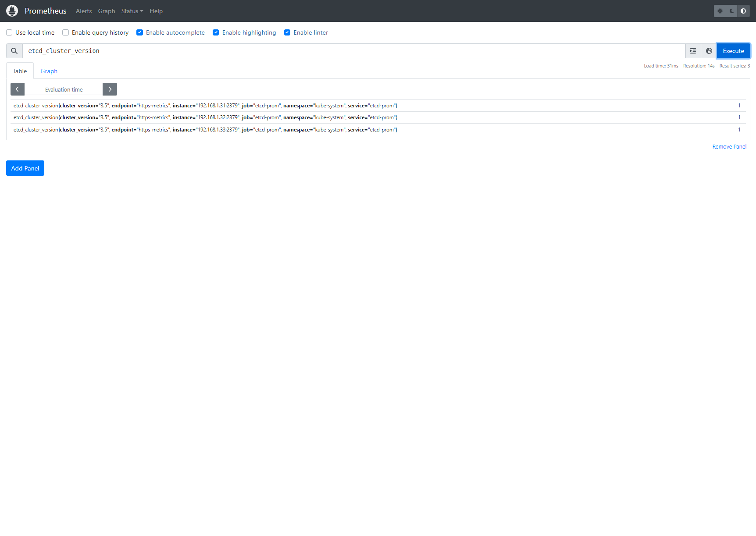Viewport: 756px width, 536px height.
Task: Click value 1 for instance 192.168.1.31:2379
Action: pos(739,106)
